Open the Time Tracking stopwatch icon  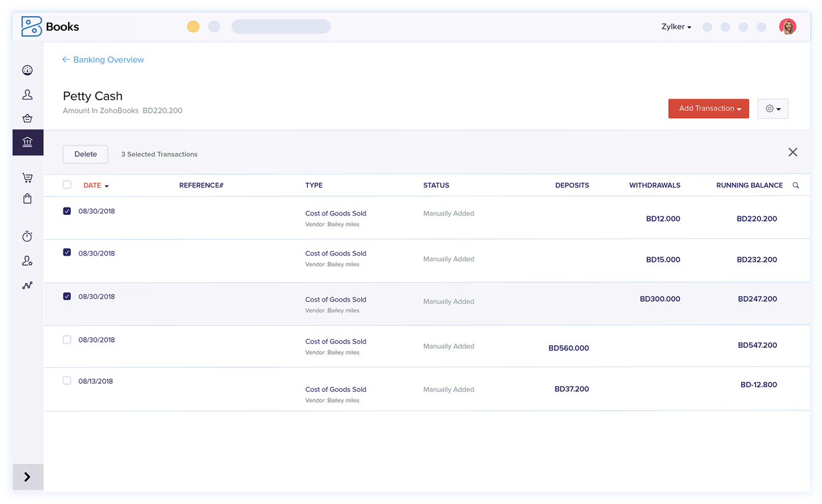pyautogui.click(x=27, y=236)
